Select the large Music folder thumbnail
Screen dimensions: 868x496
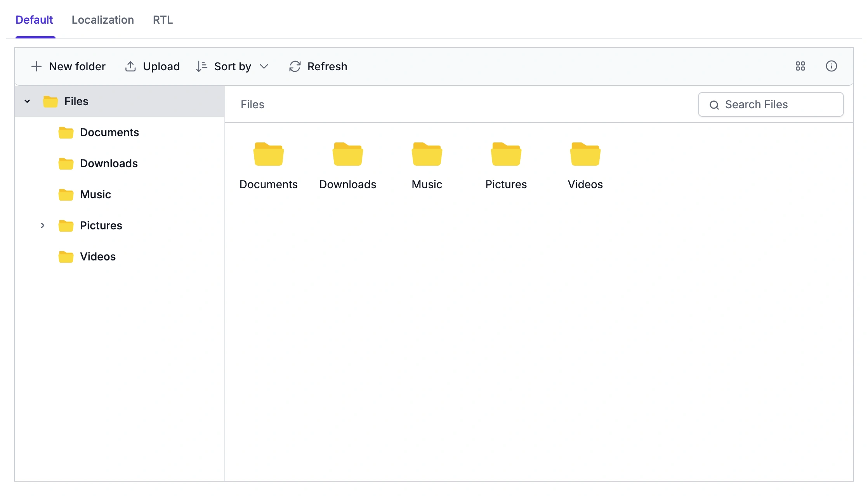tap(427, 154)
